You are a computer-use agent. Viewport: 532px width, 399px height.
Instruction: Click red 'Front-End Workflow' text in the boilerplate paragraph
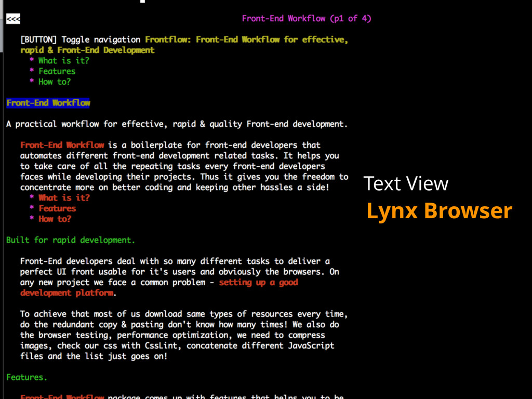click(x=62, y=145)
